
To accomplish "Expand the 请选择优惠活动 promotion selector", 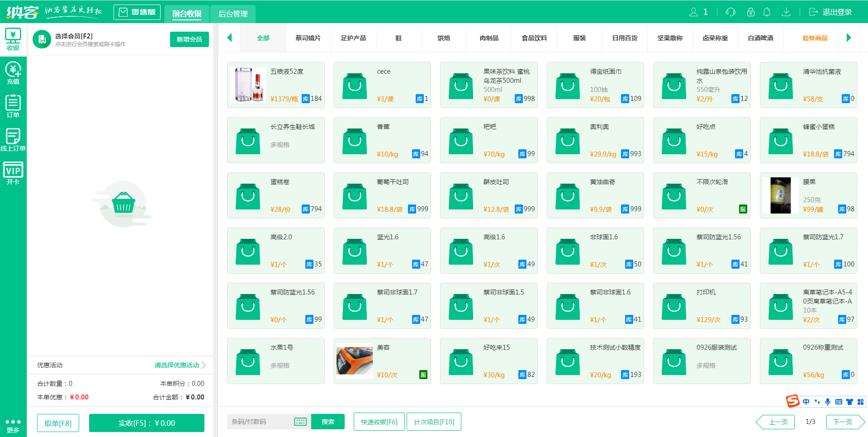I will point(177,365).
